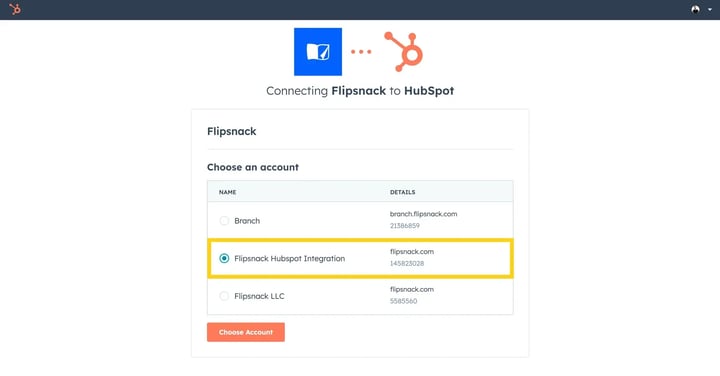Click the Flipsnack LLC account label
Screen dimensions: 720x376
click(259, 296)
